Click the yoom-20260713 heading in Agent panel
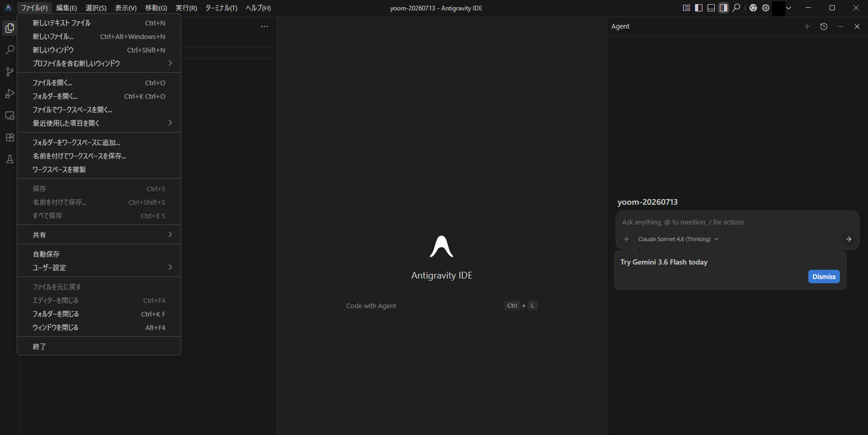The height and width of the screenshot is (435, 868). pyautogui.click(x=647, y=202)
